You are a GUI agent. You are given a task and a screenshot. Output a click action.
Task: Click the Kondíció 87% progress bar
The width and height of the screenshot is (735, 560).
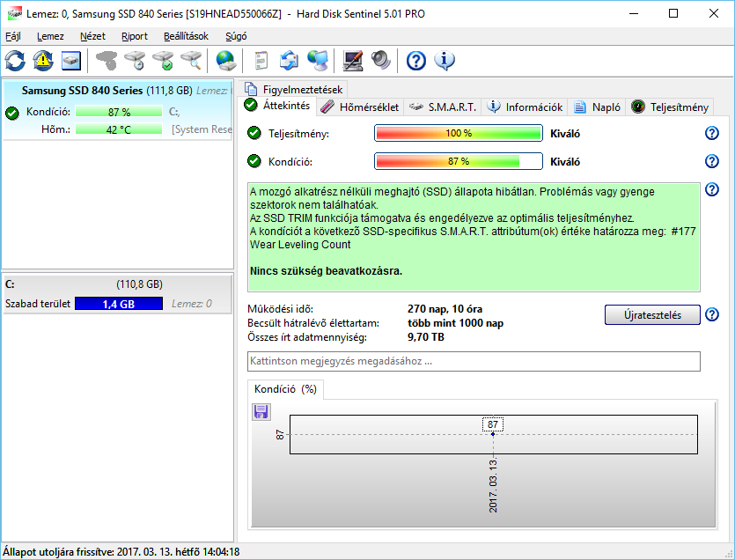[458, 161]
